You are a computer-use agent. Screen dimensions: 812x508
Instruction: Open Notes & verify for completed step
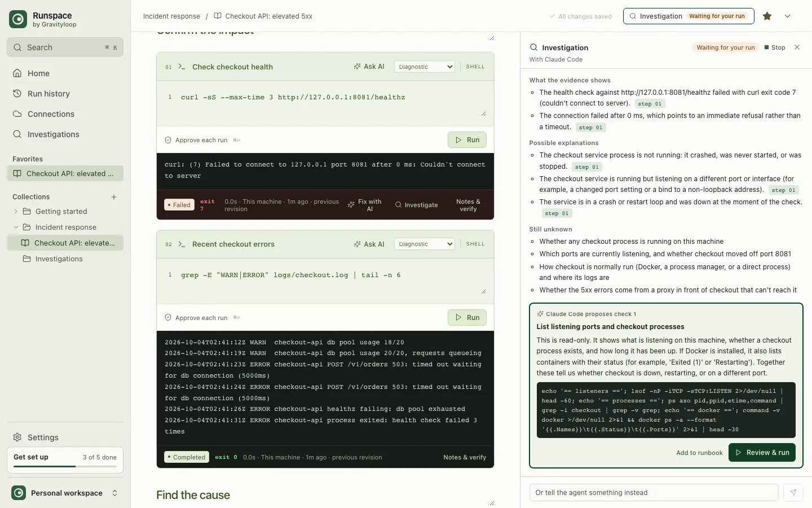465,457
